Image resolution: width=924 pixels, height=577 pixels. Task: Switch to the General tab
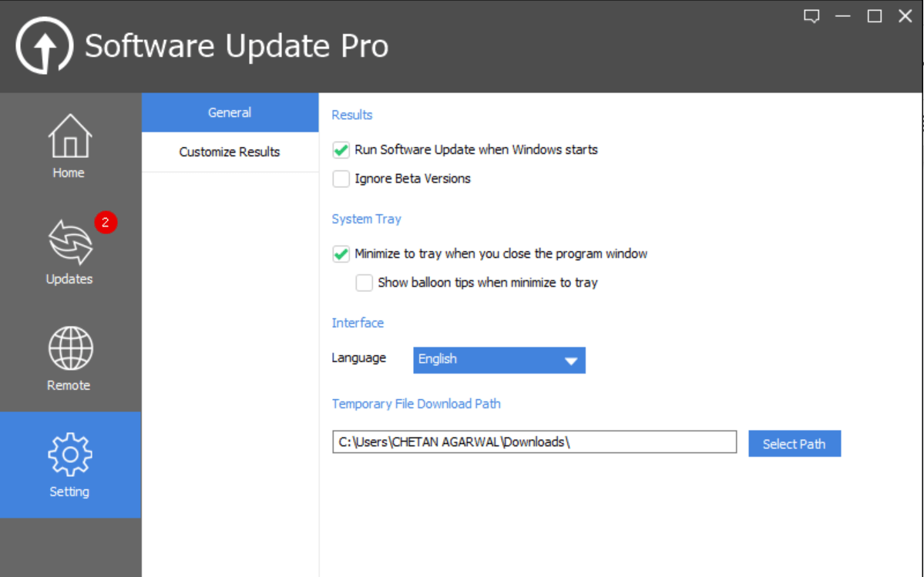point(230,112)
